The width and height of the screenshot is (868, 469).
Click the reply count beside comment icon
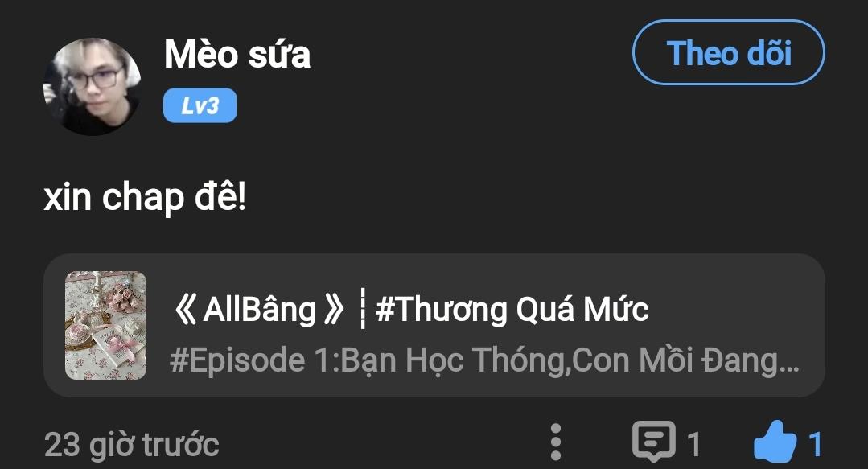tap(694, 444)
